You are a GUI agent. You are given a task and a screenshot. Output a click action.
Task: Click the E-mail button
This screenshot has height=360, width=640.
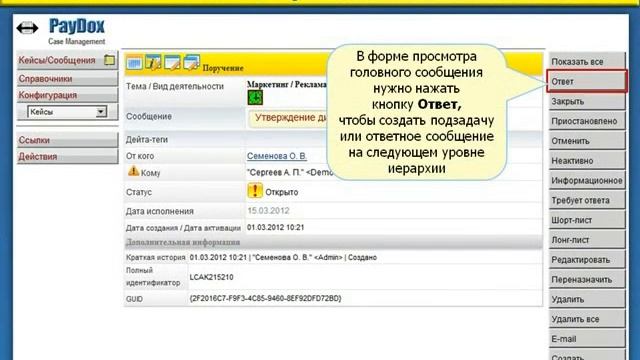click(x=587, y=339)
